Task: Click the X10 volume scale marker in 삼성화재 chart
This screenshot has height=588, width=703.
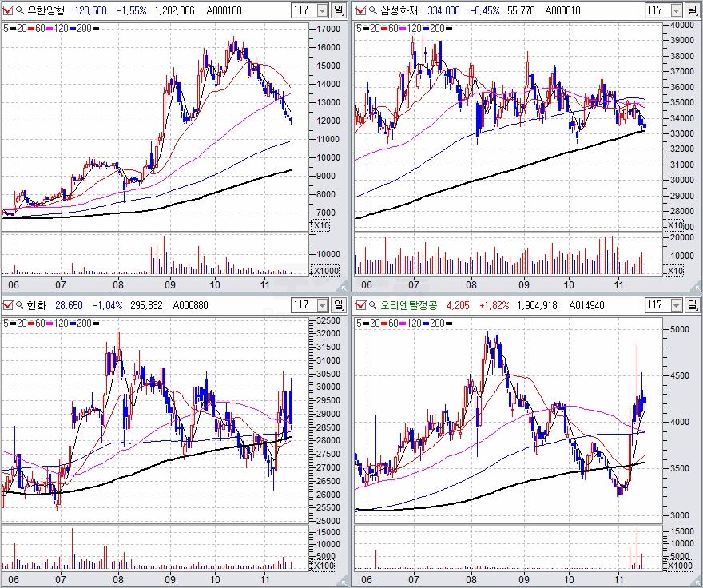Action: 675,270
